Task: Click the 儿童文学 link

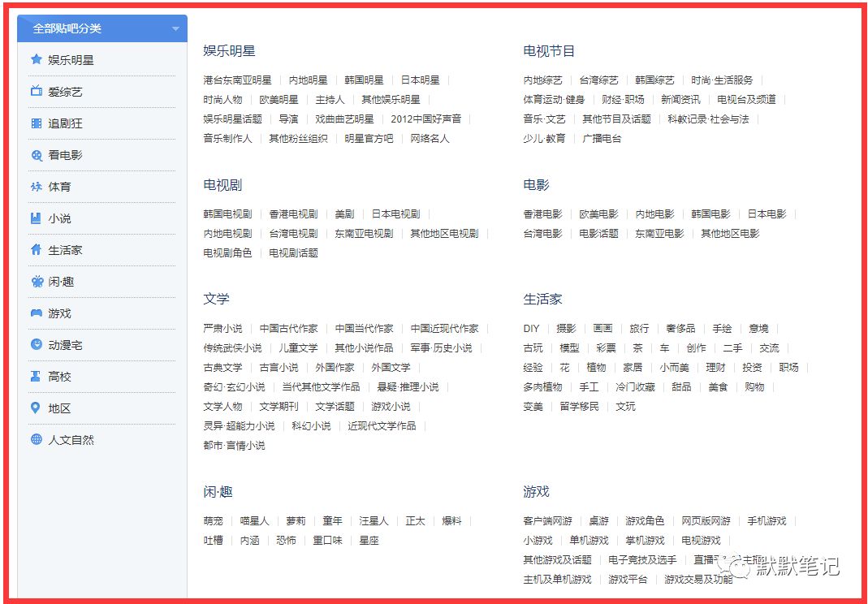Action: coord(298,348)
